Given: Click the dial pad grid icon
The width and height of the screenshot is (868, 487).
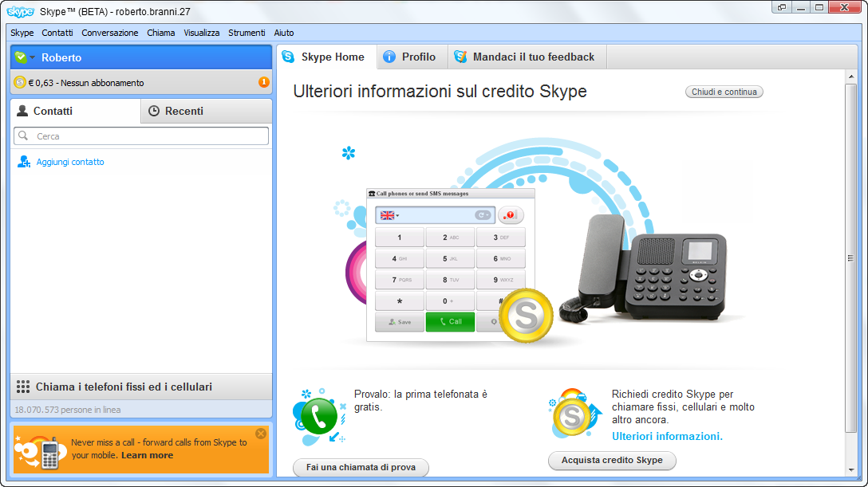Looking at the screenshot, I should tap(22, 387).
